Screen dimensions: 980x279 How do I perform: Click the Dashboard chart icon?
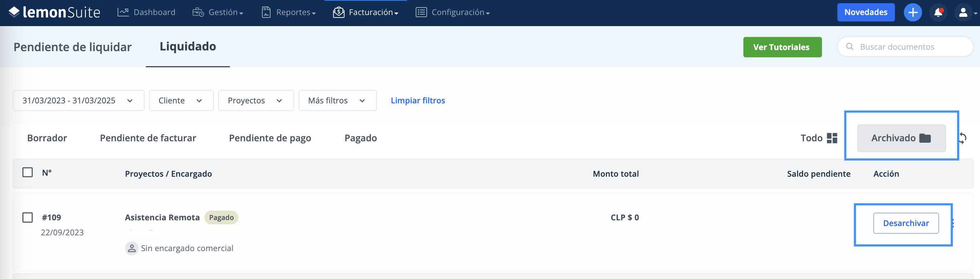click(x=123, y=12)
